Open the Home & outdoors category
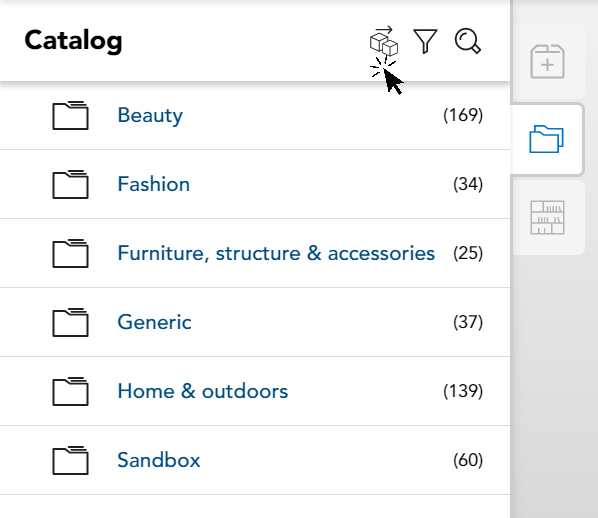Viewport: 598px width, 518px height. coord(203,391)
